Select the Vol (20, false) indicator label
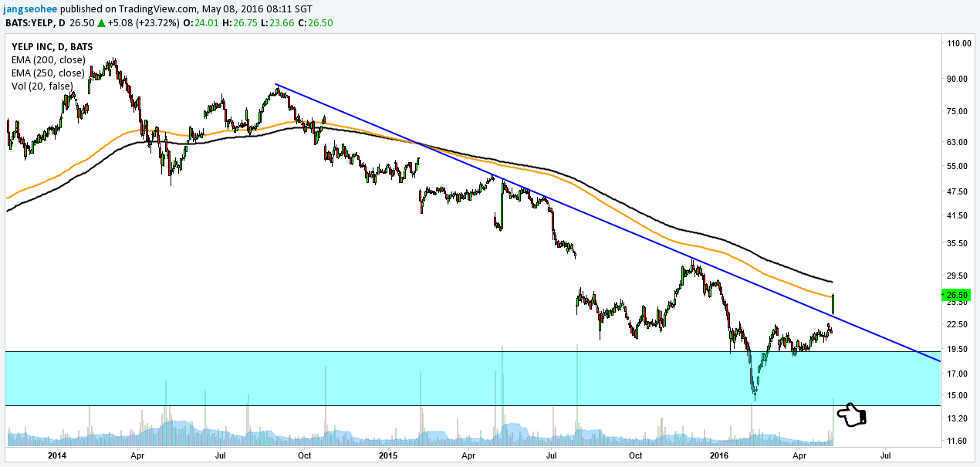The width and height of the screenshot is (980, 467). (x=41, y=86)
